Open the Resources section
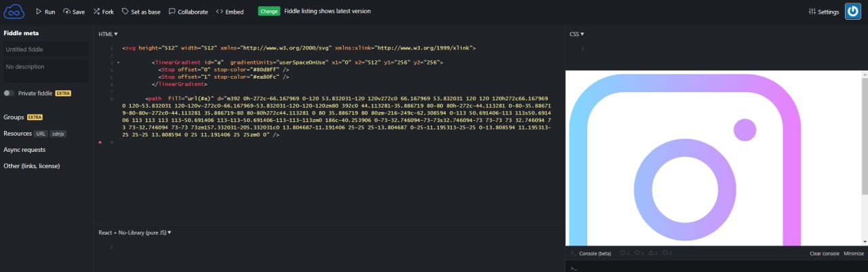Screen dimensions: 868x272 point(18,134)
